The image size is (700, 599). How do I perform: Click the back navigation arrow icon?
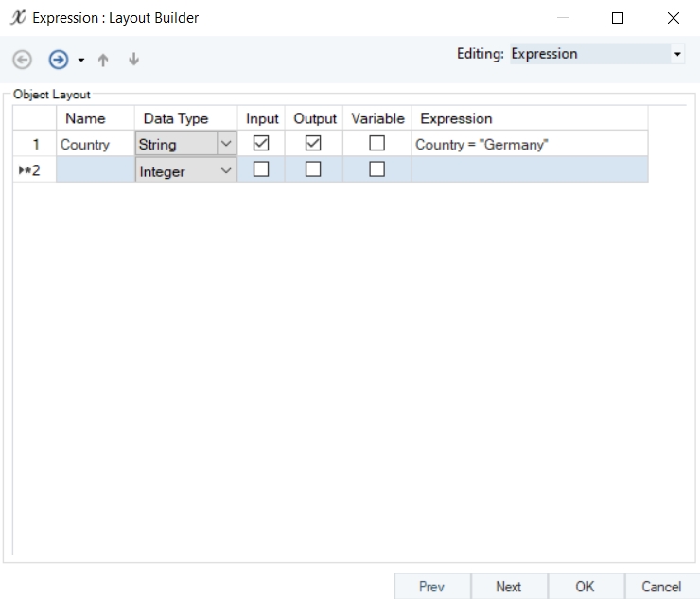pyautogui.click(x=22, y=60)
